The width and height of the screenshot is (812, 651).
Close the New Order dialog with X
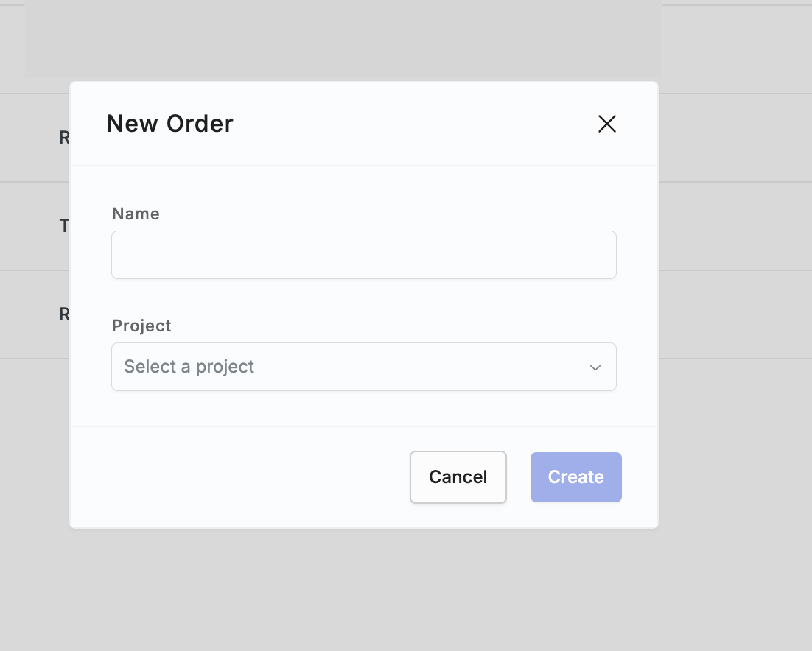[607, 124]
